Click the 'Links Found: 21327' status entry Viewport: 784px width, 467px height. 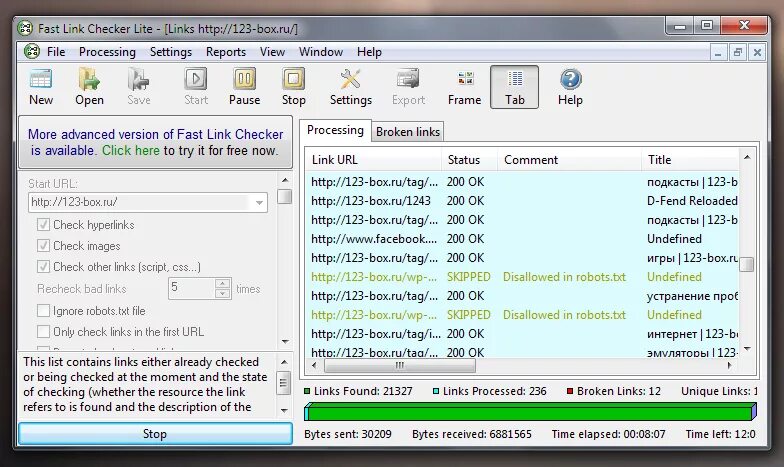click(358, 391)
